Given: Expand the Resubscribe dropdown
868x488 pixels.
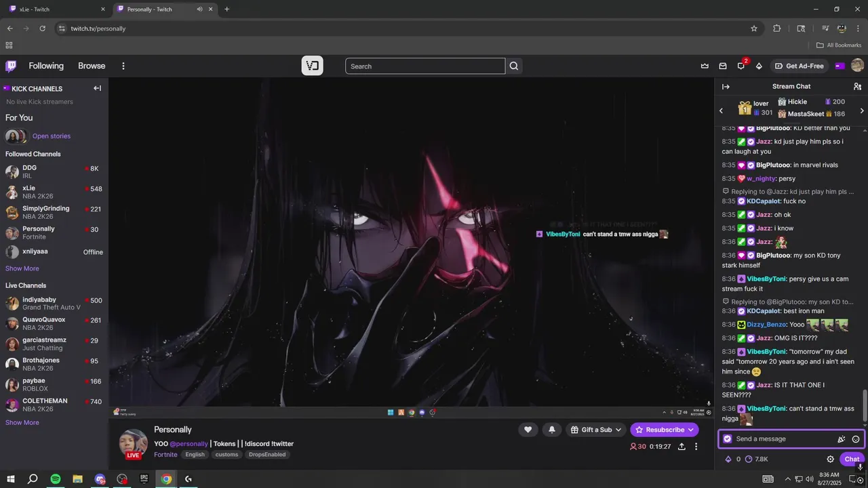Looking at the screenshot, I should tap(690, 430).
